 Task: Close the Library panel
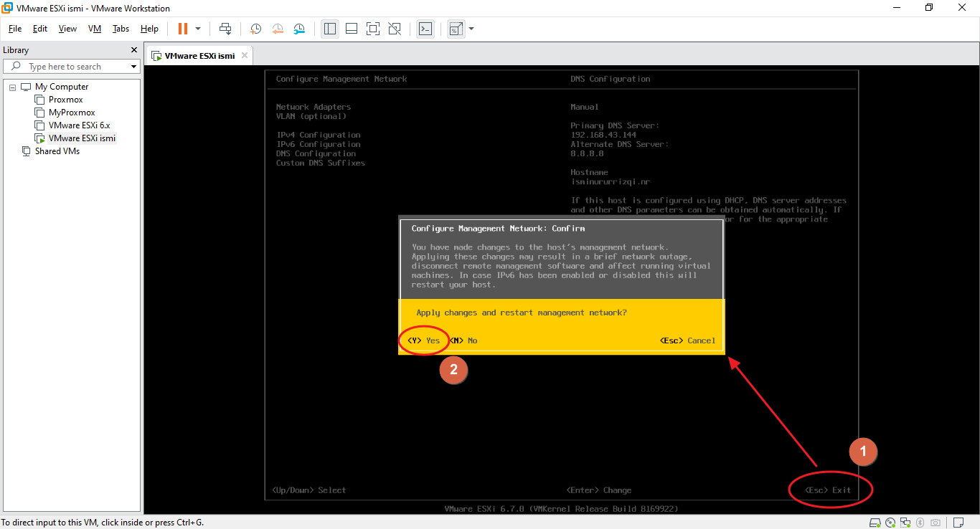coord(133,50)
